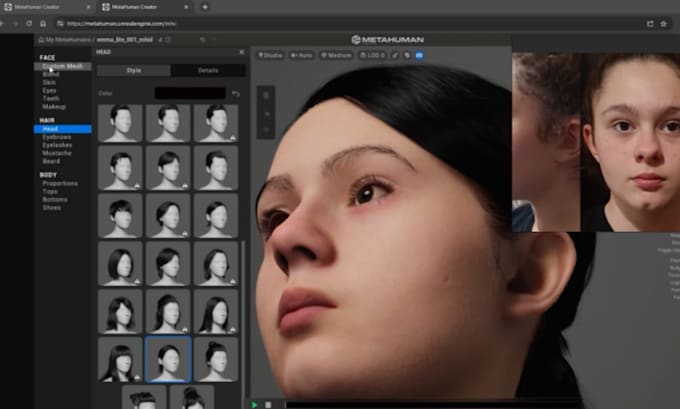Close the second MetaHuman Creator browser tab
680x409 pixels.
[x=186, y=7]
